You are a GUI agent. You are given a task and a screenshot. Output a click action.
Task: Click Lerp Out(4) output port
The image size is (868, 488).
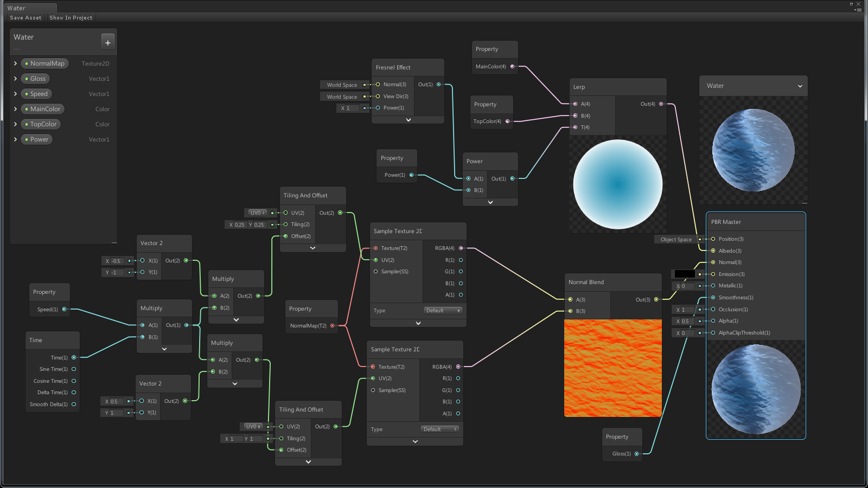coord(661,104)
